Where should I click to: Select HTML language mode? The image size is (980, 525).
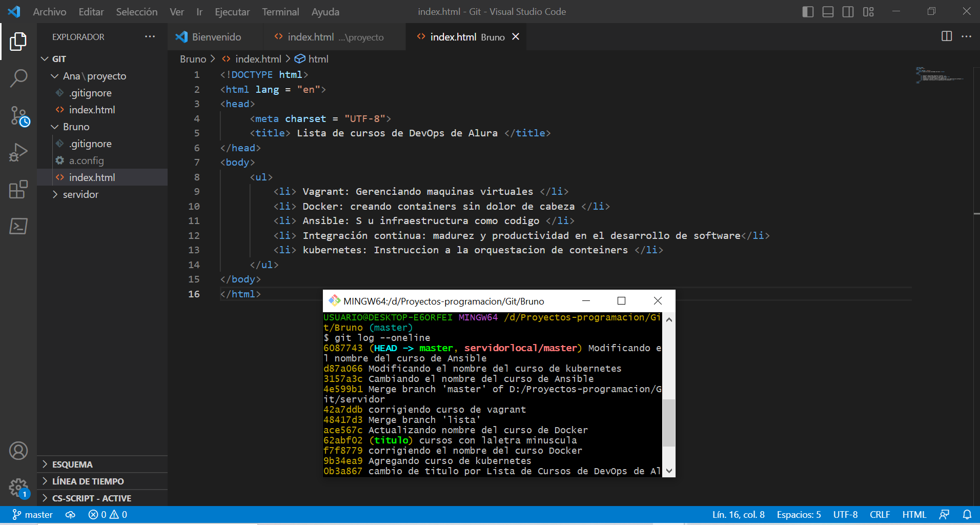(914, 514)
